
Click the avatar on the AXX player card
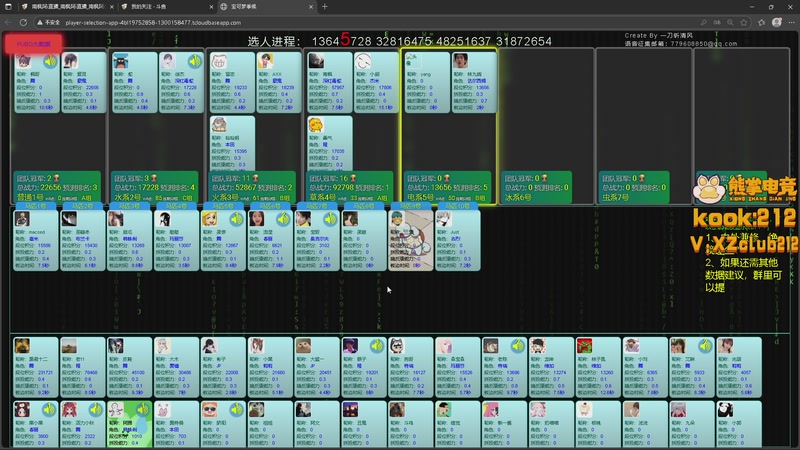[x=265, y=61]
